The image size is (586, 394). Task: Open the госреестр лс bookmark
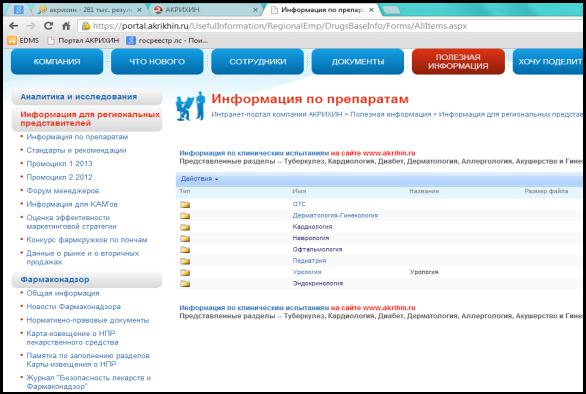pyautogui.click(x=167, y=40)
